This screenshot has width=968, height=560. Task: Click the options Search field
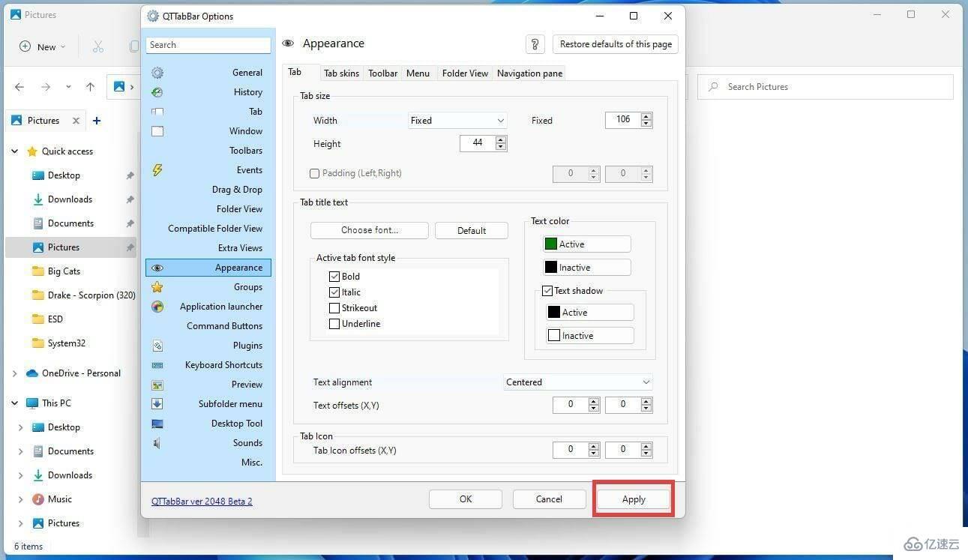[x=208, y=45]
